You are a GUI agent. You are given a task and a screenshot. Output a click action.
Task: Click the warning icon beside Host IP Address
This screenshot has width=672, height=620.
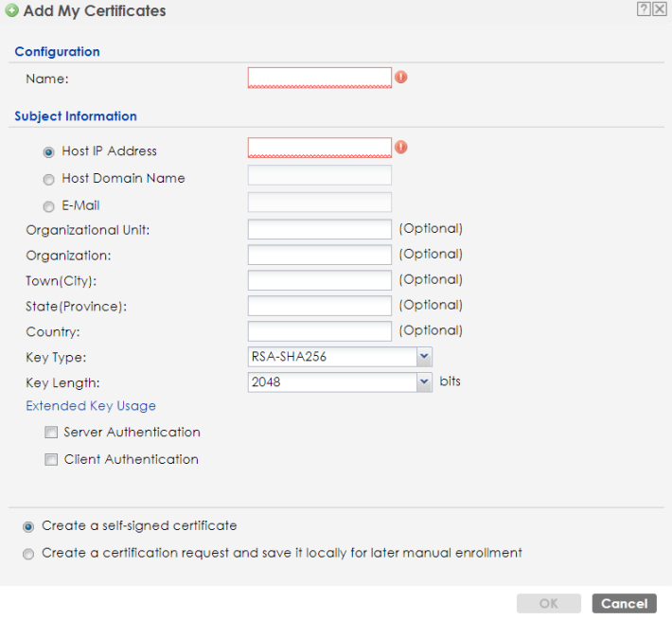[401, 147]
